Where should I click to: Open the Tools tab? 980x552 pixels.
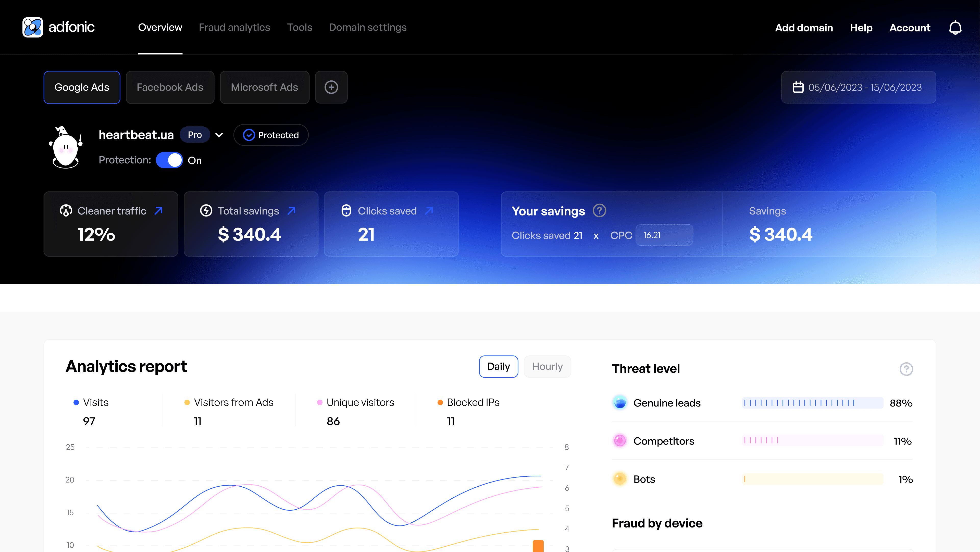pyautogui.click(x=299, y=27)
